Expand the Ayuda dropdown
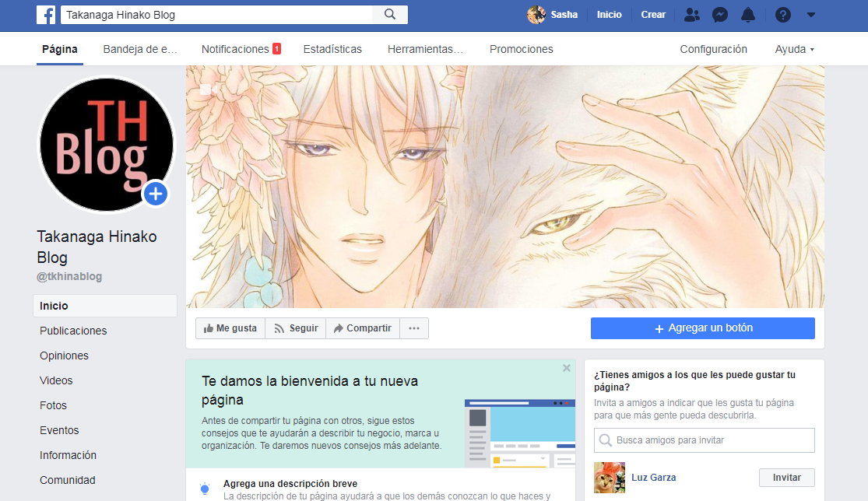The width and height of the screenshot is (868, 501). point(794,49)
